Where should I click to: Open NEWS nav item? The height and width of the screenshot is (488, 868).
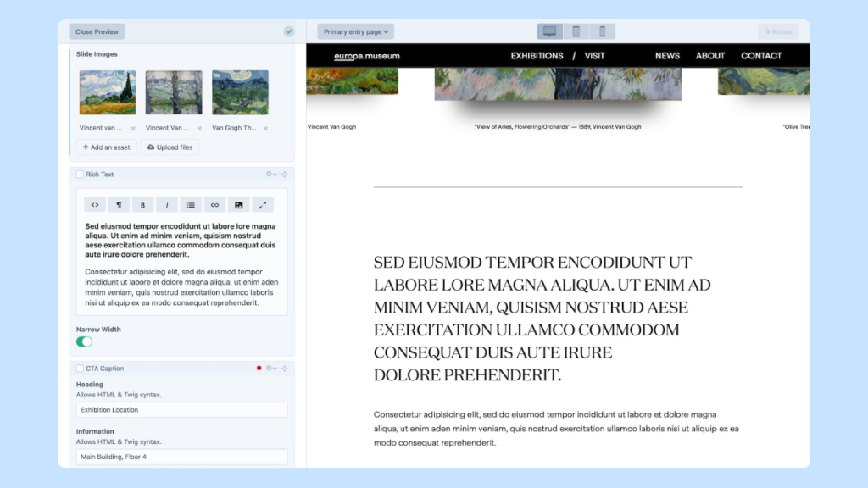coord(667,56)
